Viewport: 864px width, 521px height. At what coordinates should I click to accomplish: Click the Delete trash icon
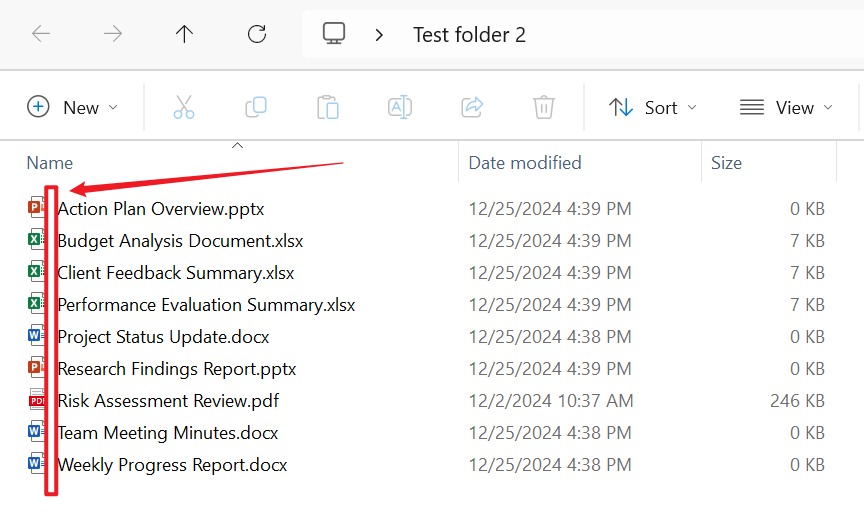(x=544, y=107)
